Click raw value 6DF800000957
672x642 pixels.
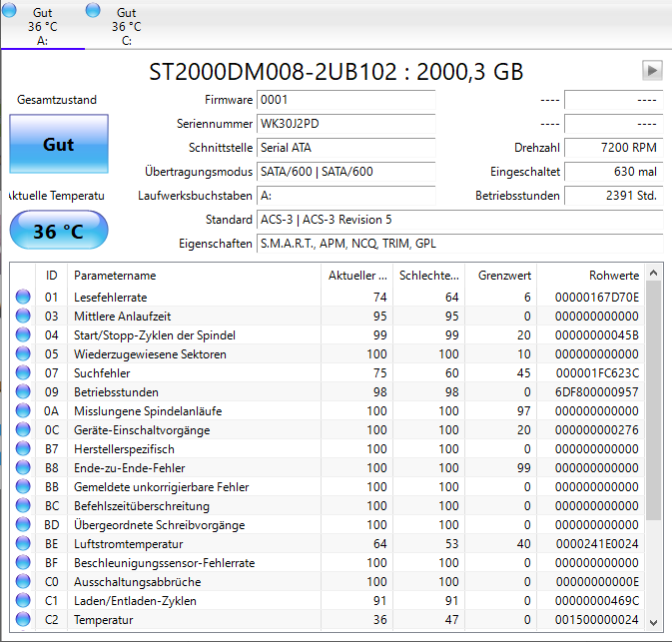(x=597, y=391)
